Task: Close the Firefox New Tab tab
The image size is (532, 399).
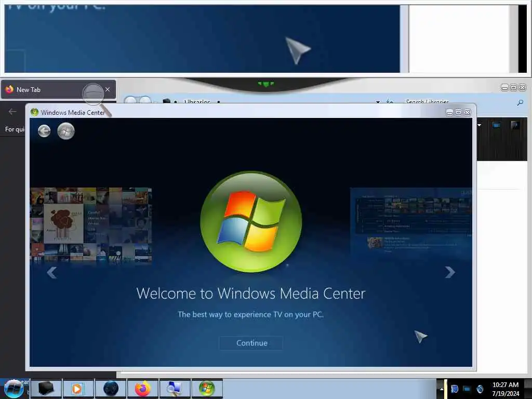Action: (x=108, y=89)
